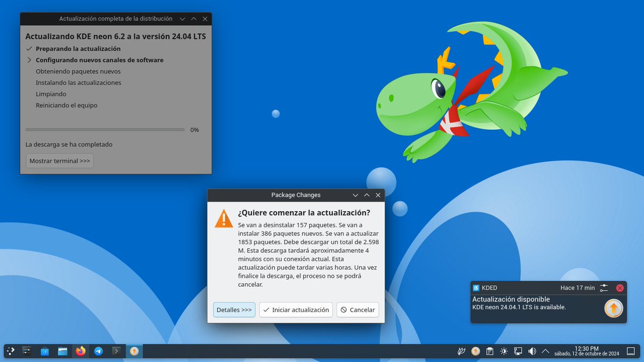Screen dimensions: 644x362
Task: Expand Detalles in Package Changes
Action: click(234, 310)
